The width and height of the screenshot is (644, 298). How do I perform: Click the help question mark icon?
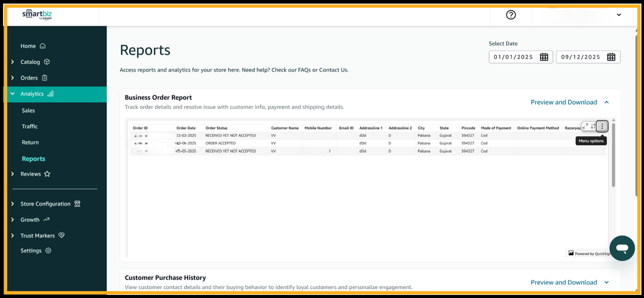(x=511, y=15)
